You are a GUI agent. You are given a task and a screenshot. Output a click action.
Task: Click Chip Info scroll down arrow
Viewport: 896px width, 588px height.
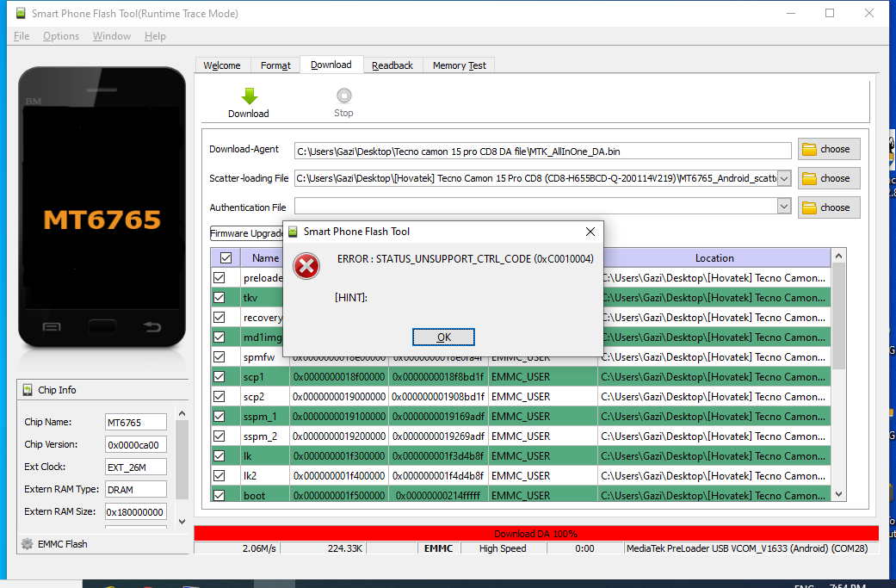coord(182,521)
